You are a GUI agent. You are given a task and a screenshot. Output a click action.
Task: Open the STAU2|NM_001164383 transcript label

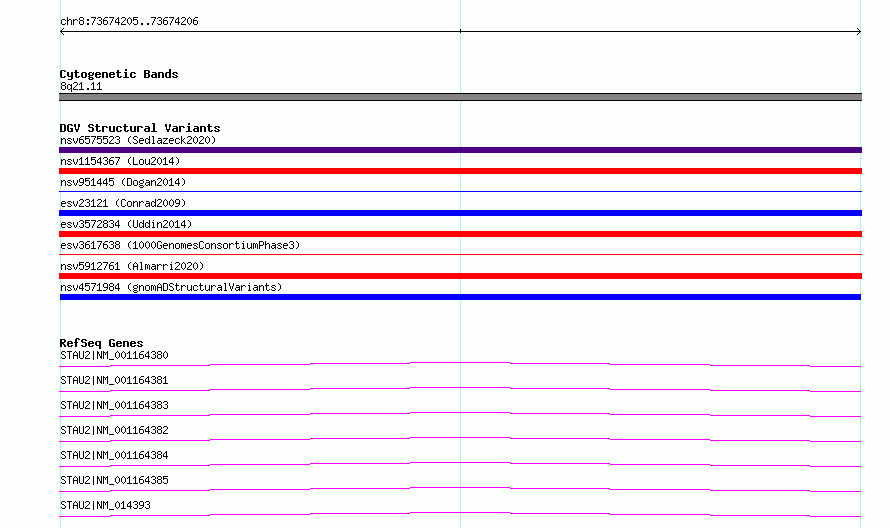114,405
